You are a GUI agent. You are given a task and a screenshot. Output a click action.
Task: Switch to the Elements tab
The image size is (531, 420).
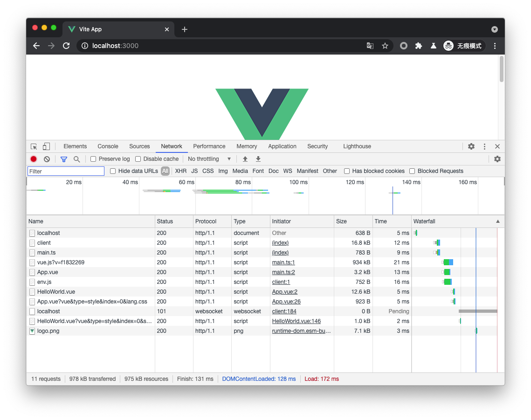pyautogui.click(x=75, y=146)
